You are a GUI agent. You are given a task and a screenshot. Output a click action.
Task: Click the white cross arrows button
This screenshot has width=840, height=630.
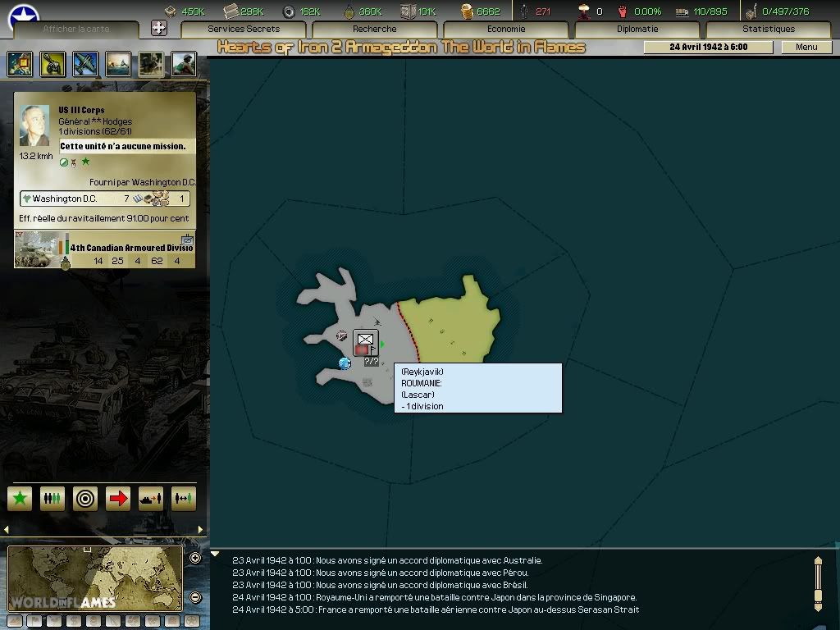click(158, 28)
